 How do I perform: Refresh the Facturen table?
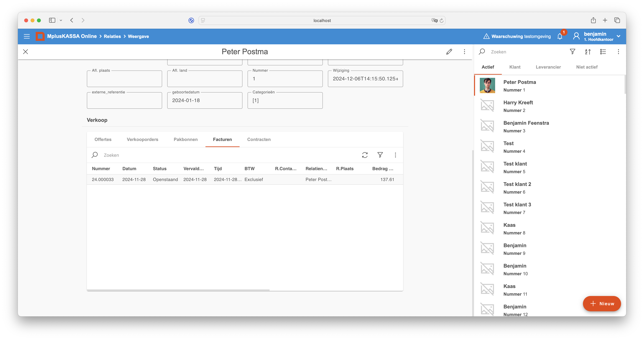click(365, 155)
